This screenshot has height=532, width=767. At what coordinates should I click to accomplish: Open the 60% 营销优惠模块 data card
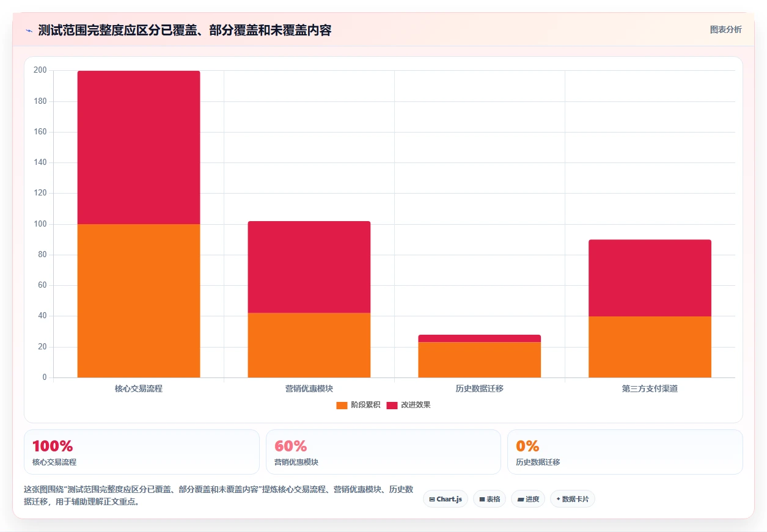(383, 452)
